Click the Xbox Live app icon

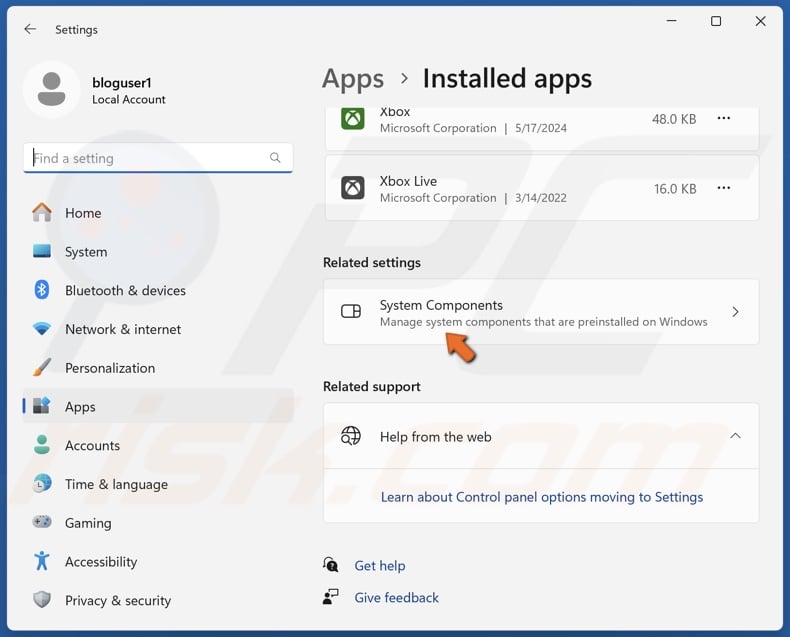pos(352,188)
